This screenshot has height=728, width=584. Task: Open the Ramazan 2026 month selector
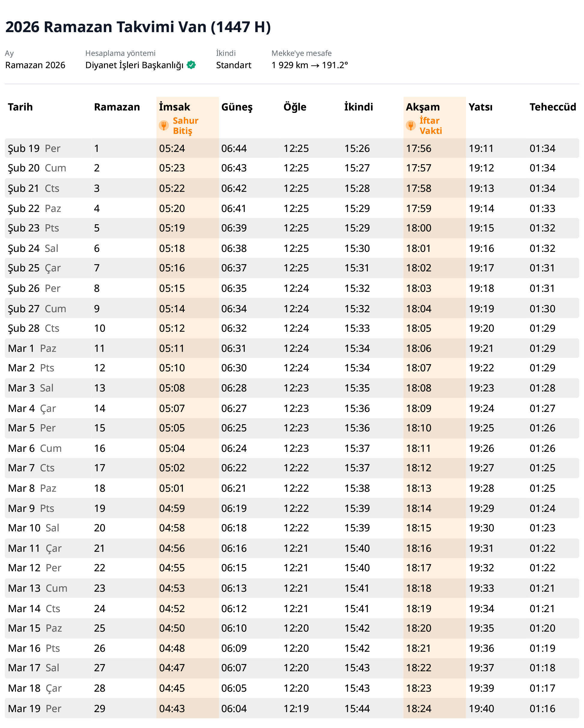click(35, 65)
